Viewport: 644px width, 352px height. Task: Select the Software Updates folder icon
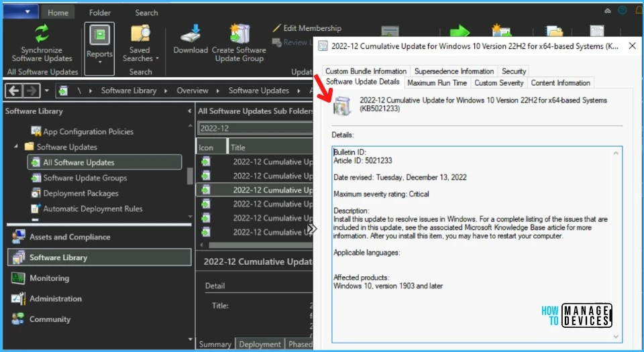click(29, 146)
